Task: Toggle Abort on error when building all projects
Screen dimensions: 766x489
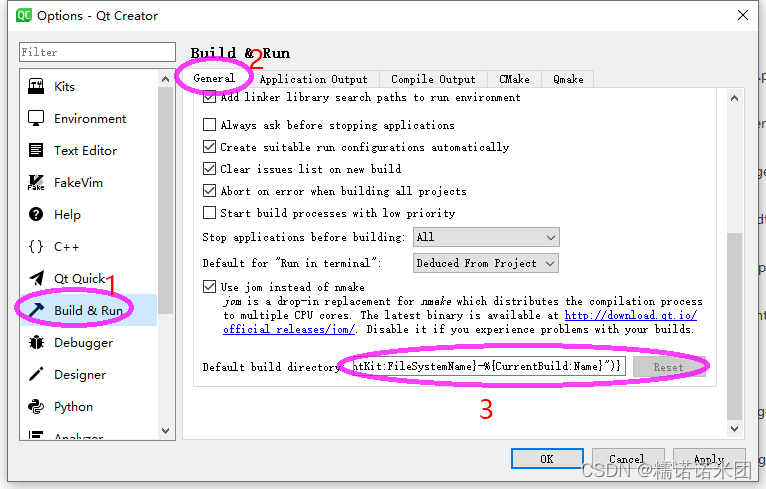Action: [x=209, y=191]
